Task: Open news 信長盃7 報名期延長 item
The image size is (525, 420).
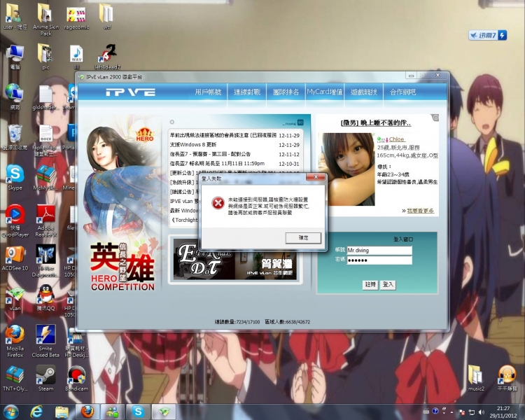Action: tap(217, 163)
